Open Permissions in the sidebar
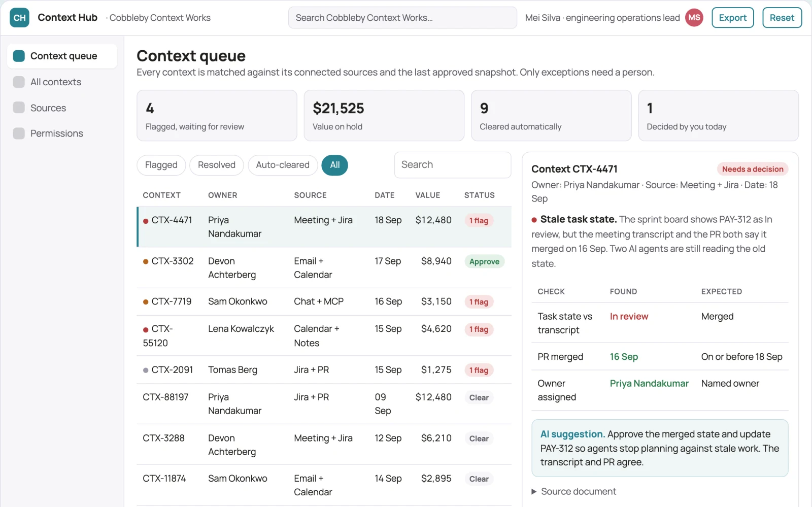812x507 pixels. tap(62, 133)
